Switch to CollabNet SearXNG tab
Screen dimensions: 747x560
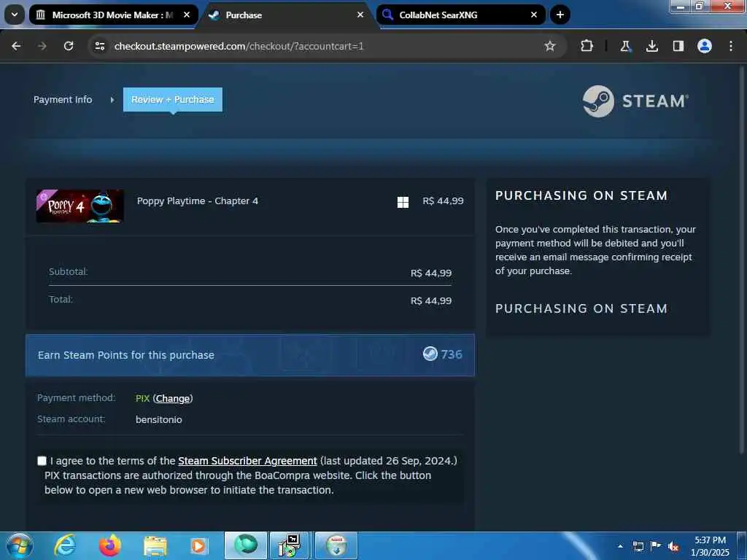click(x=460, y=15)
